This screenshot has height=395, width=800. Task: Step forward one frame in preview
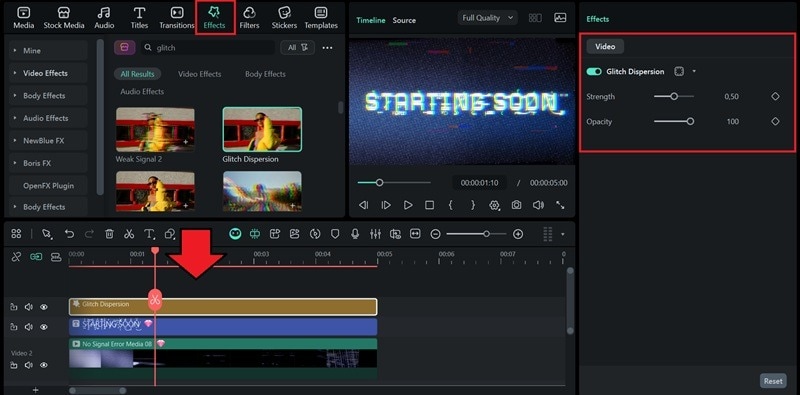[x=386, y=205]
